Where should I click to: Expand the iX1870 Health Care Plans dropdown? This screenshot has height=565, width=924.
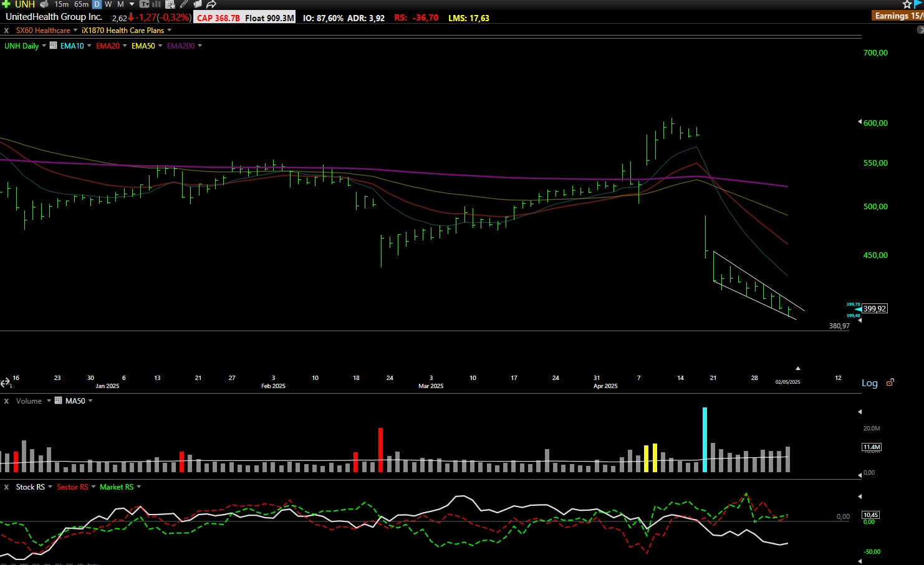(169, 30)
